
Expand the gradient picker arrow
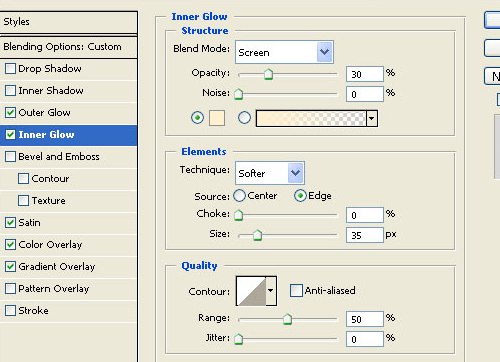pos(372,118)
